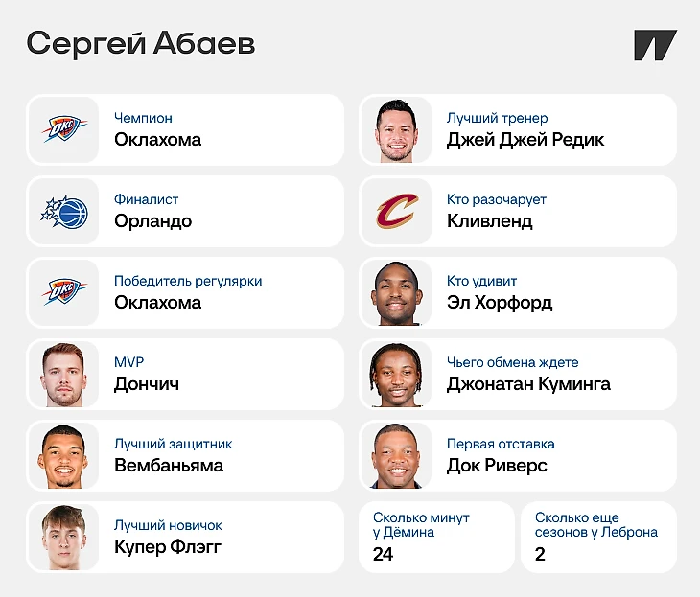Viewport: 700px width, 597px height.
Task: Click the Эл Хорфорд player photo
Action: tap(396, 293)
